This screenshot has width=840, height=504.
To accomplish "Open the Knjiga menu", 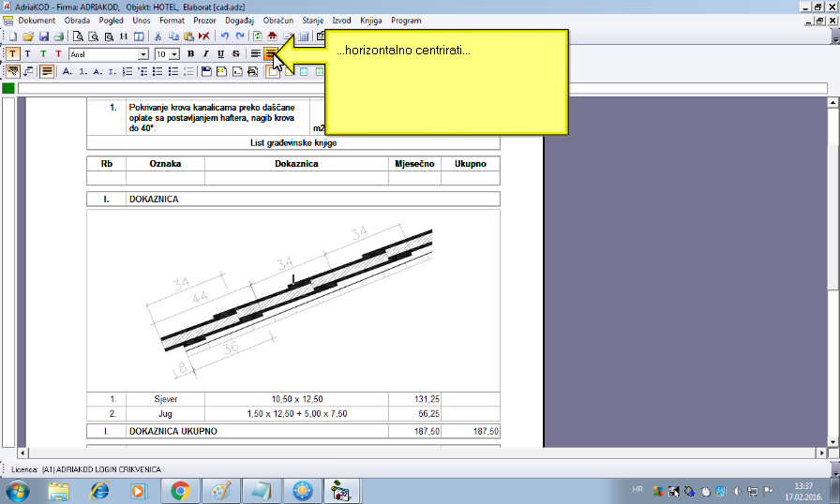I will click(370, 21).
